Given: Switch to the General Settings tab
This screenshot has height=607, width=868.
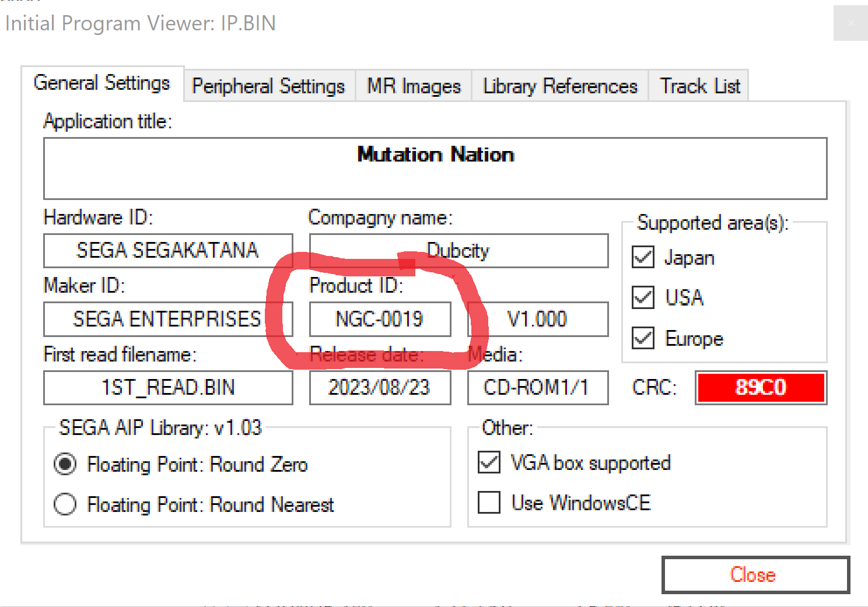Looking at the screenshot, I should pos(102,83).
